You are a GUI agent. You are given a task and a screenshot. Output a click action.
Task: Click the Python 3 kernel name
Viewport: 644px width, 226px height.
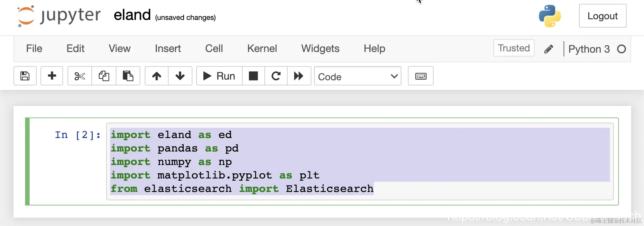click(x=589, y=49)
